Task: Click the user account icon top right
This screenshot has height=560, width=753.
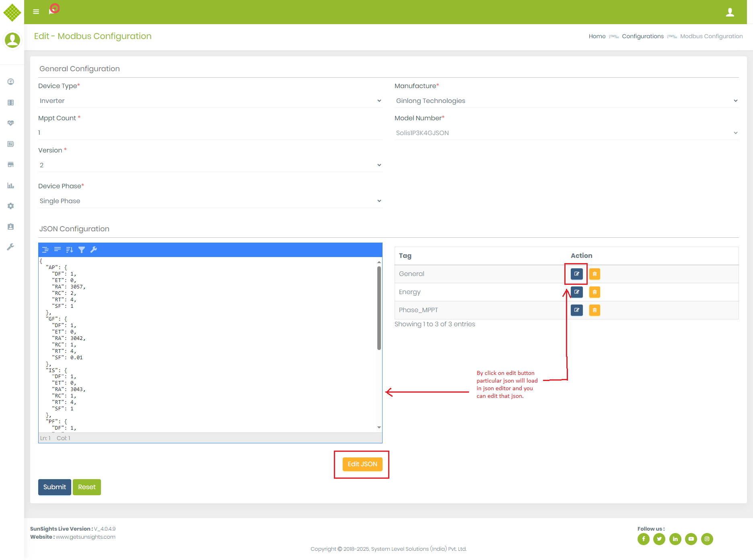Action: (730, 12)
